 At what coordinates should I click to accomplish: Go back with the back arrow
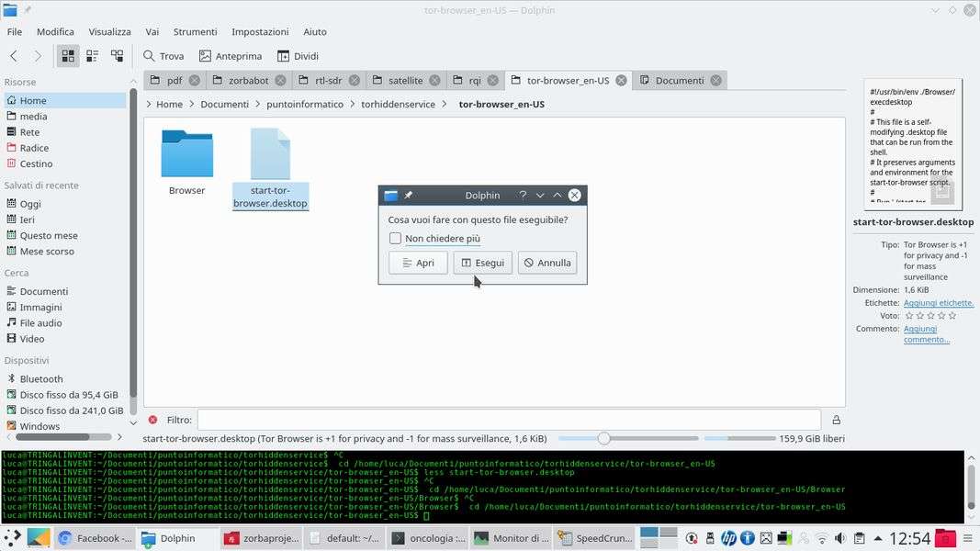tap(14, 56)
